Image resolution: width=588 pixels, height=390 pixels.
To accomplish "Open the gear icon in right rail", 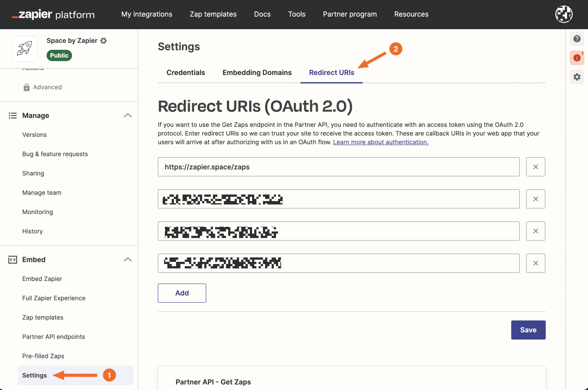I will (x=577, y=77).
